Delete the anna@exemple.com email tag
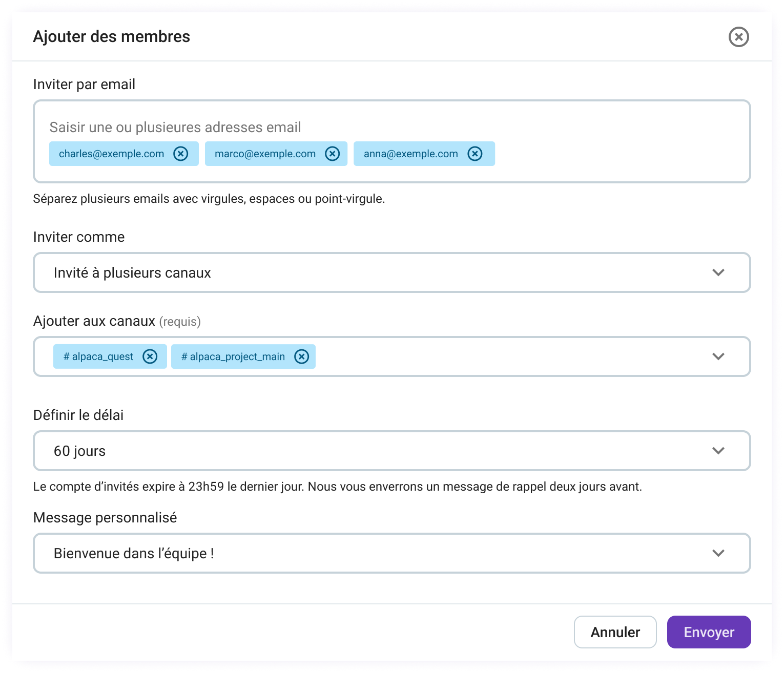This screenshot has width=784, height=673. (475, 154)
